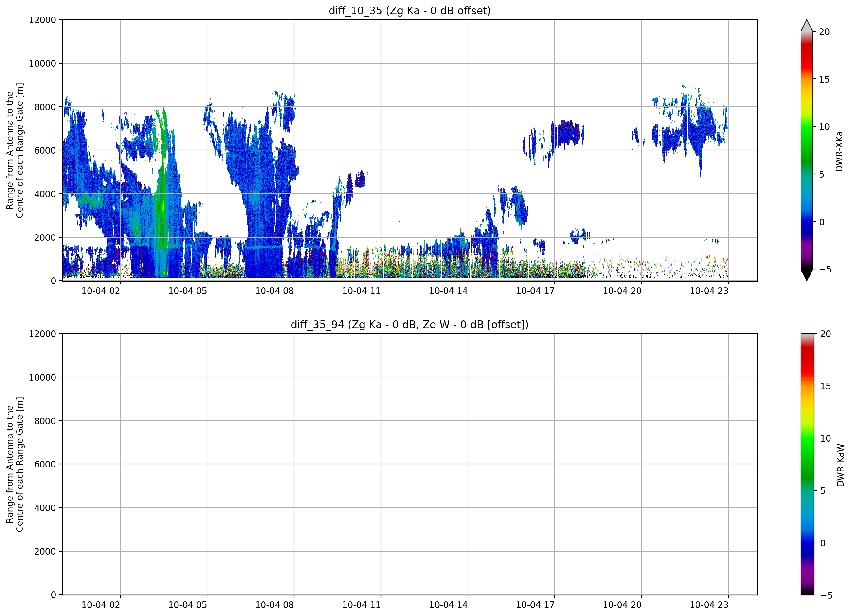851x616 pixels.
Task: Click the '0' tick on DWR-KaW colorbar
Action: [x=823, y=543]
